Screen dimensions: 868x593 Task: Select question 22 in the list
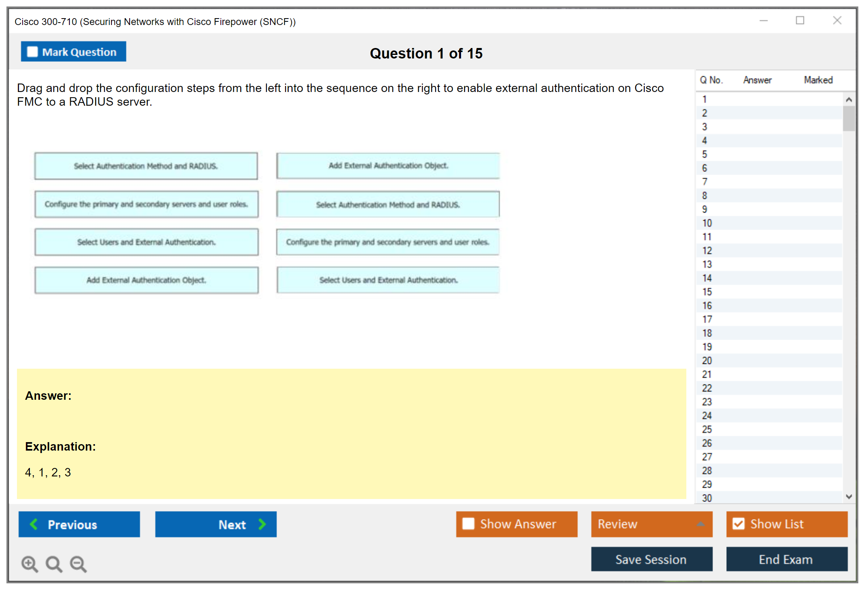pyautogui.click(x=707, y=388)
